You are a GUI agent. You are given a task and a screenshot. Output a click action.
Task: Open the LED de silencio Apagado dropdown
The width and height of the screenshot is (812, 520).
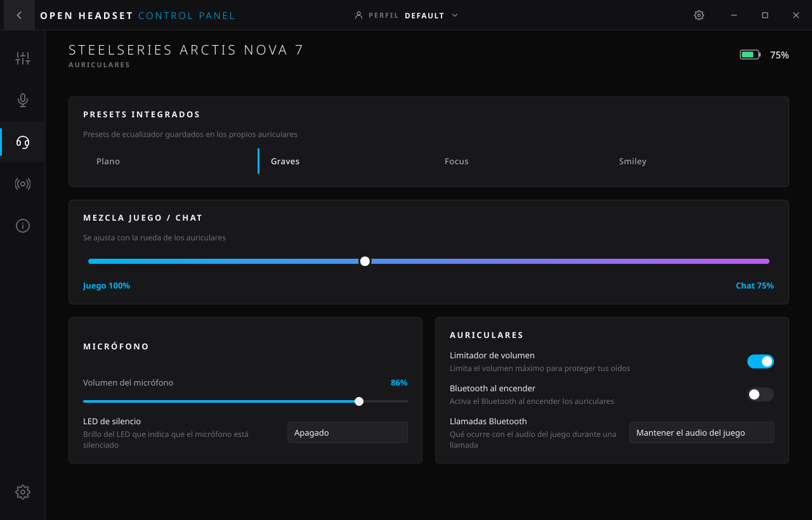(x=348, y=432)
